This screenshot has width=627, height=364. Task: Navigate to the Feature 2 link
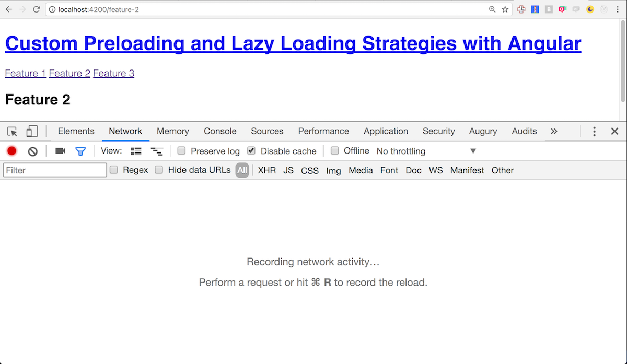click(x=69, y=73)
